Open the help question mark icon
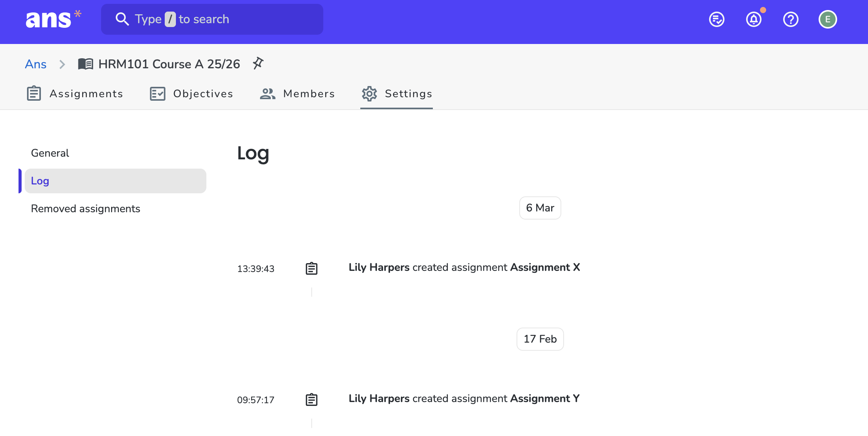Screen dimensions: 868x436 pyautogui.click(x=791, y=19)
